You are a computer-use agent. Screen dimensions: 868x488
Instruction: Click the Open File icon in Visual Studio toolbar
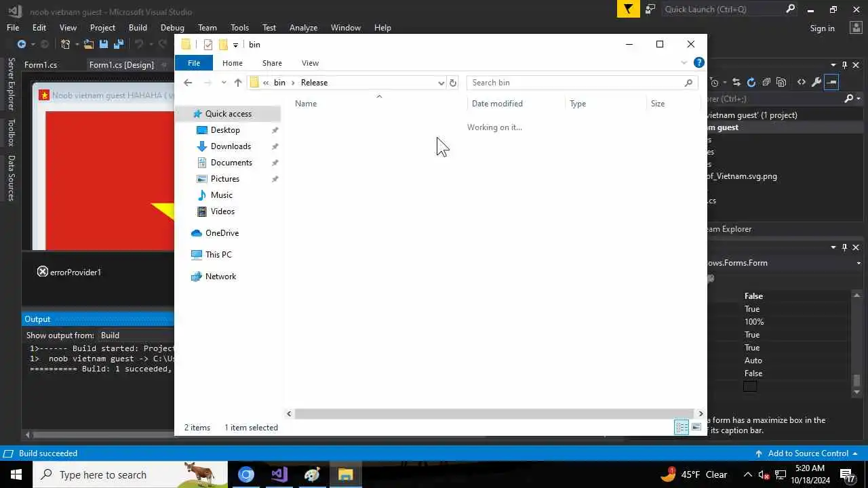coord(89,44)
